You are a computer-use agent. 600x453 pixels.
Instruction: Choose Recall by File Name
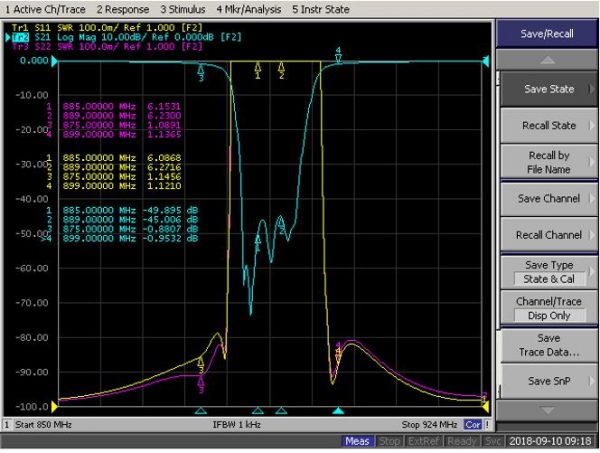click(x=549, y=162)
